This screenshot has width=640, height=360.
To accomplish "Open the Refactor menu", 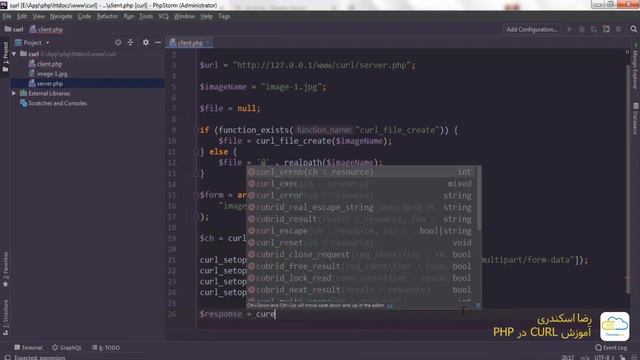I will pyautogui.click(x=107, y=16).
